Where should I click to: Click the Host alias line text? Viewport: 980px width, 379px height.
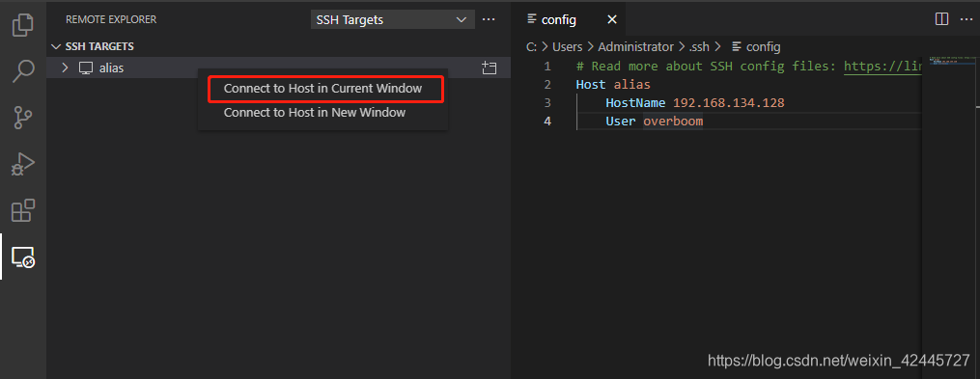pos(613,84)
